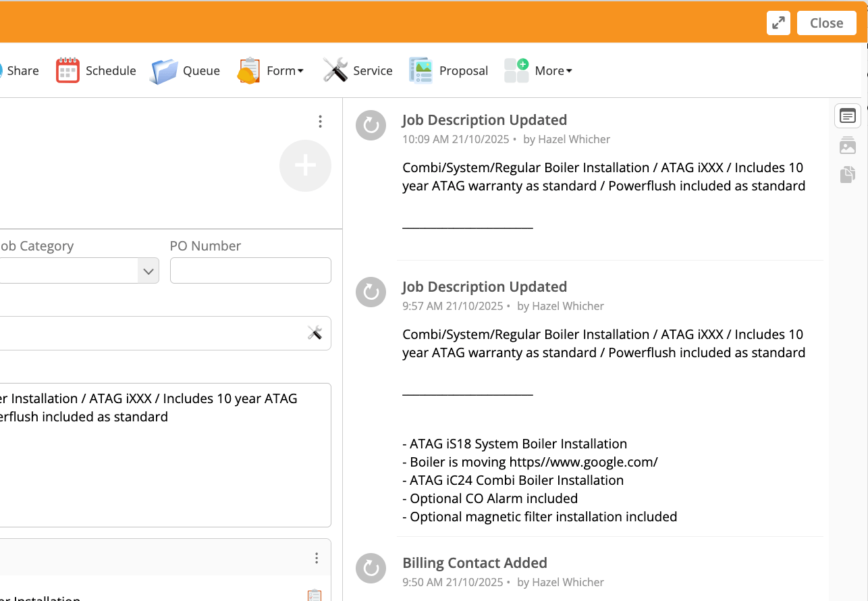Click the large round plus button

click(x=305, y=165)
